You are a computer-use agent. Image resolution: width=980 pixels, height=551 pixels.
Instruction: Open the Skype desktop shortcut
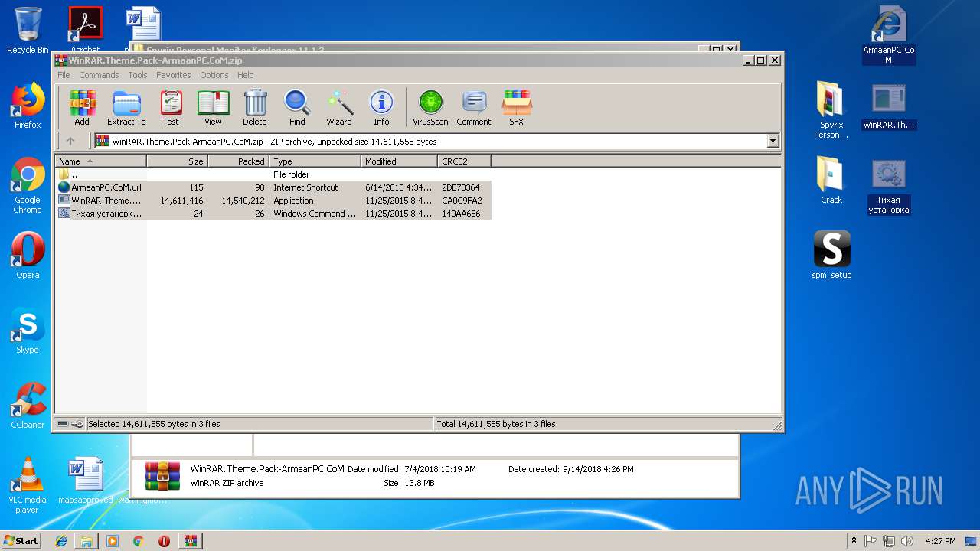(28, 331)
